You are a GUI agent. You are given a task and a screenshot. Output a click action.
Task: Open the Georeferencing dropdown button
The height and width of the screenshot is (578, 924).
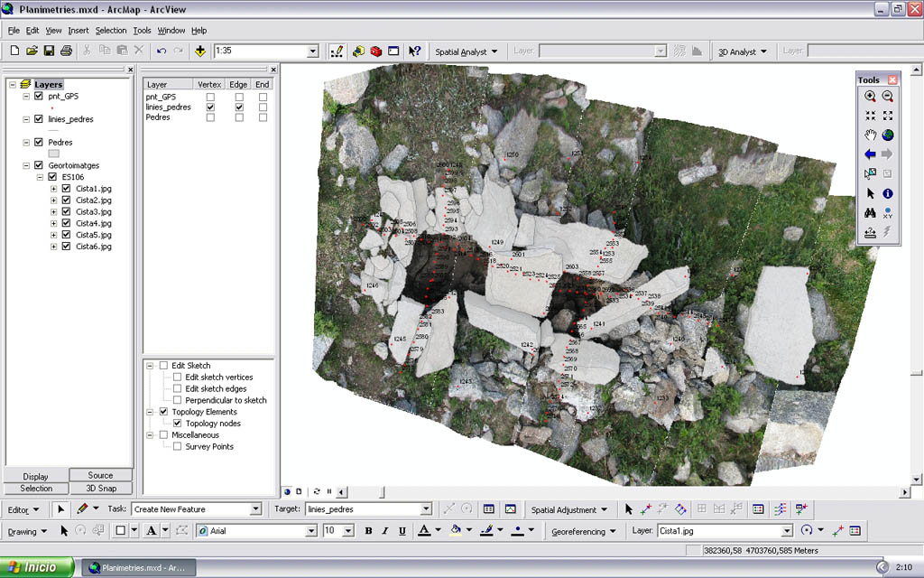tap(583, 532)
